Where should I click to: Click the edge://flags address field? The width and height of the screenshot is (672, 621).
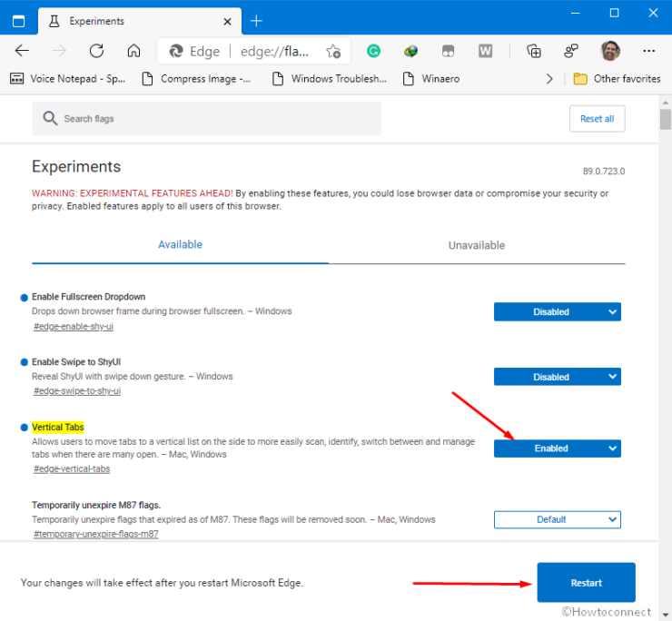click(274, 52)
